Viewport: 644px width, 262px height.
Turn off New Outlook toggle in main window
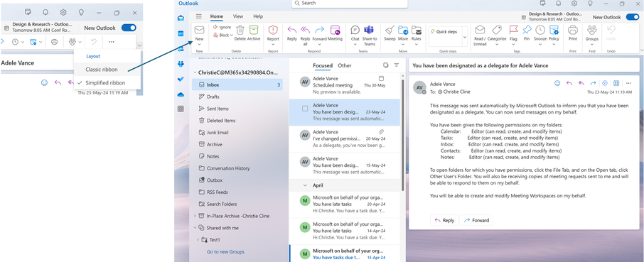pos(633,17)
